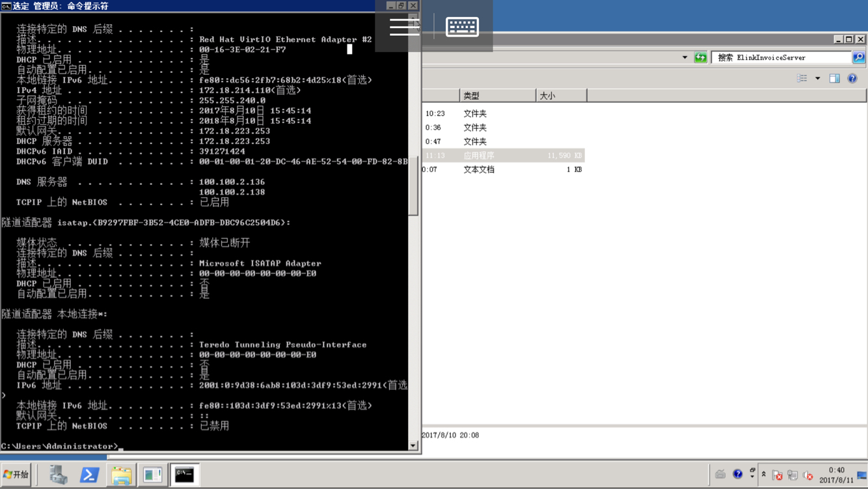Select the 文件夹 row dated 0:47
This screenshot has height=489, width=868.
[503, 141]
